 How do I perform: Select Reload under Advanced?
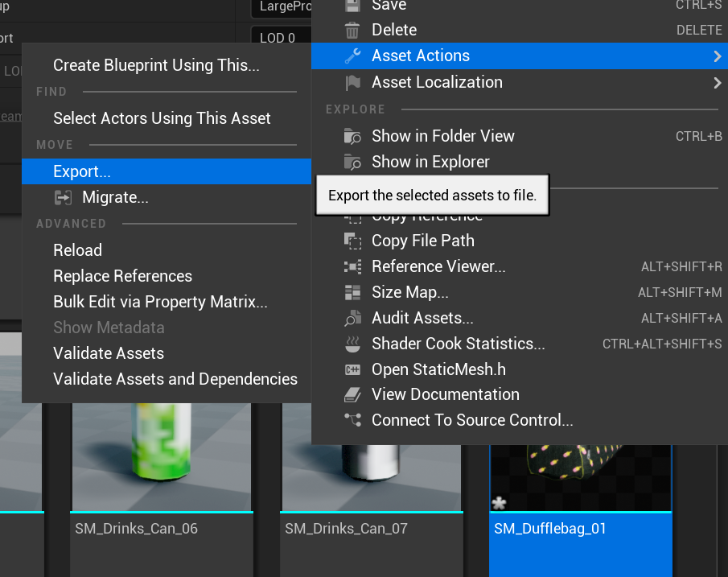[x=167, y=250]
